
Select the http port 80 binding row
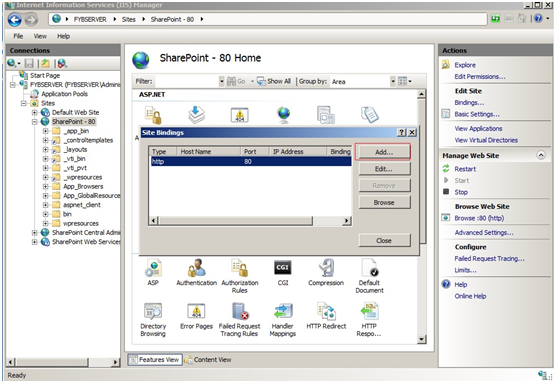pos(251,162)
